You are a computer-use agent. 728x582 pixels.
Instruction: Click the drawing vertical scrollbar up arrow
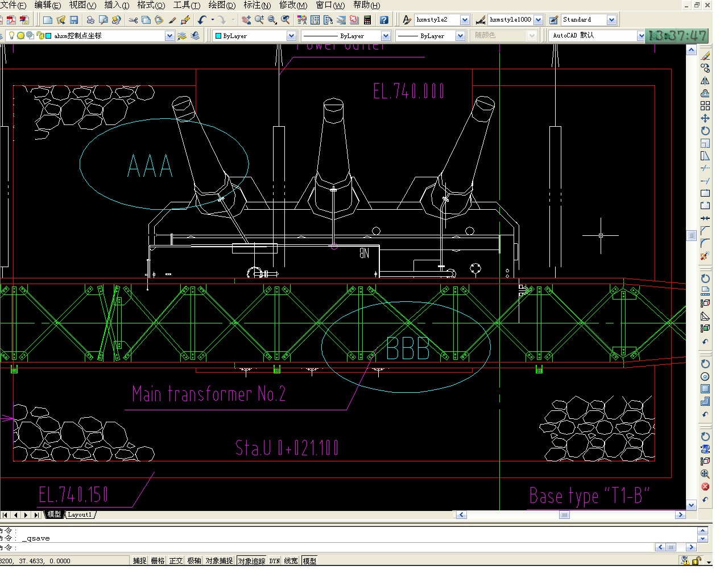coord(692,50)
